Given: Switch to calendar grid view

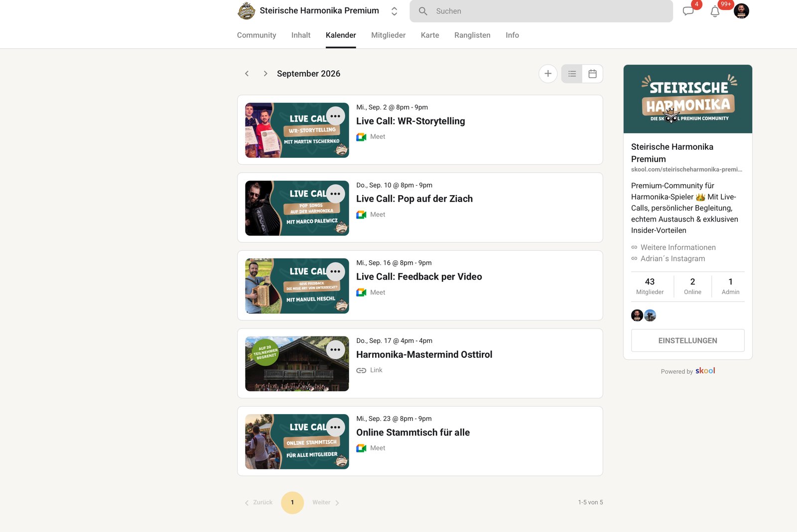Looking at the screenshot, I should coord(593,74).
